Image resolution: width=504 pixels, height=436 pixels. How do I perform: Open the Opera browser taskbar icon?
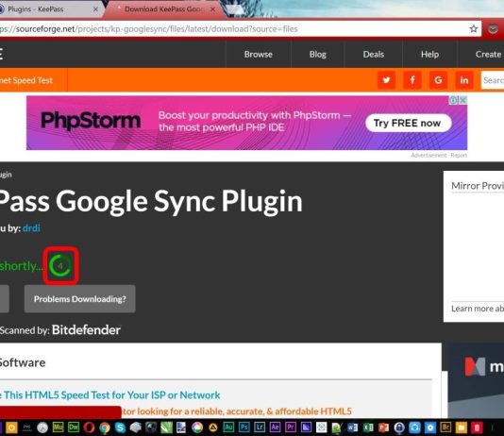pos(89,428)
